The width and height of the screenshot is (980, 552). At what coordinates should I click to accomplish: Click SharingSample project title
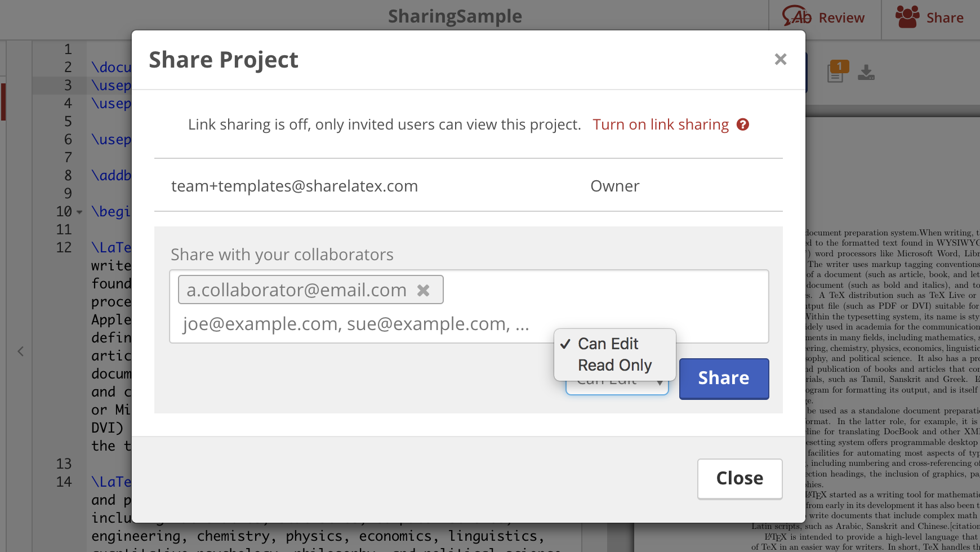[455, 16]
